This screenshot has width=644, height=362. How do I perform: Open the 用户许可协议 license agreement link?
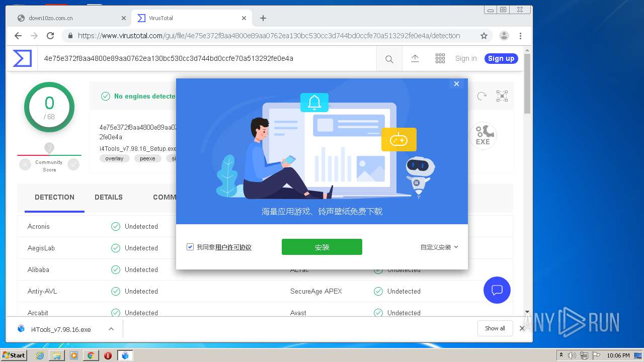[x=233, y=247]
